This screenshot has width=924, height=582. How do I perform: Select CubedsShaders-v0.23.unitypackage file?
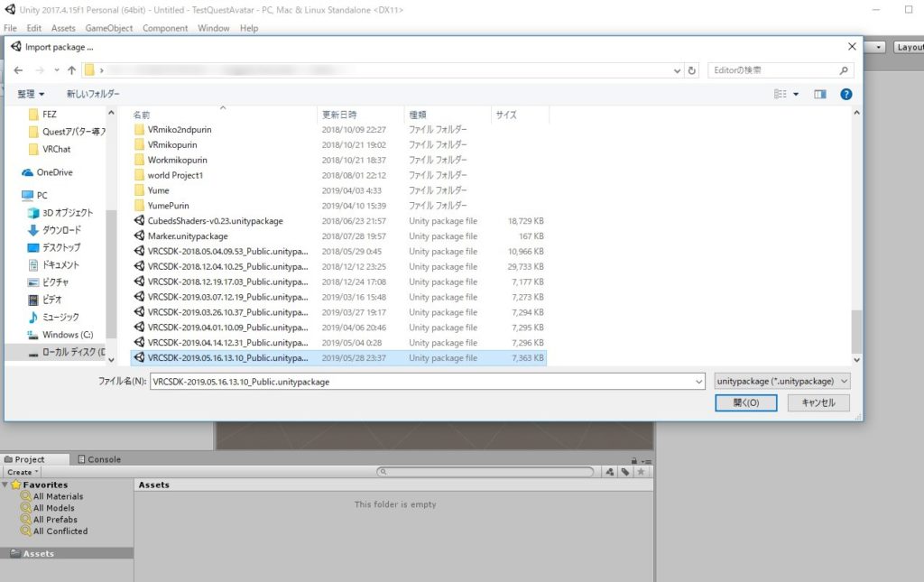(215, 221)
